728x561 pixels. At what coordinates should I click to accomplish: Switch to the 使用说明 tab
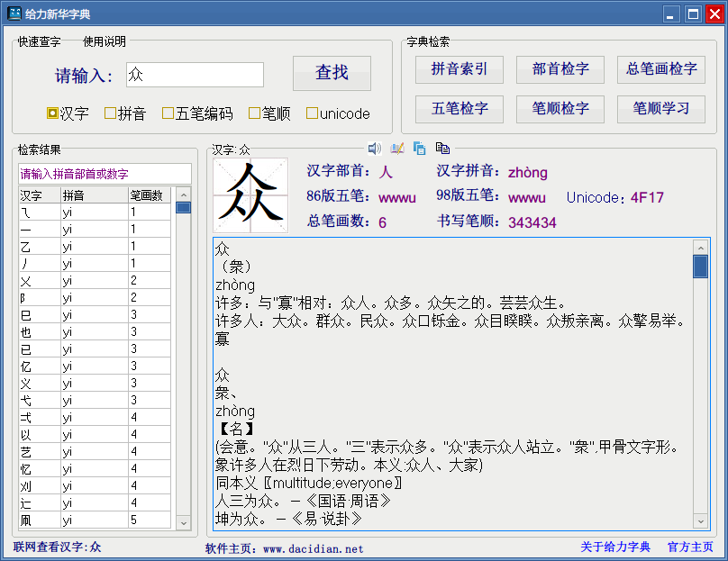click(x=105, y=41)
